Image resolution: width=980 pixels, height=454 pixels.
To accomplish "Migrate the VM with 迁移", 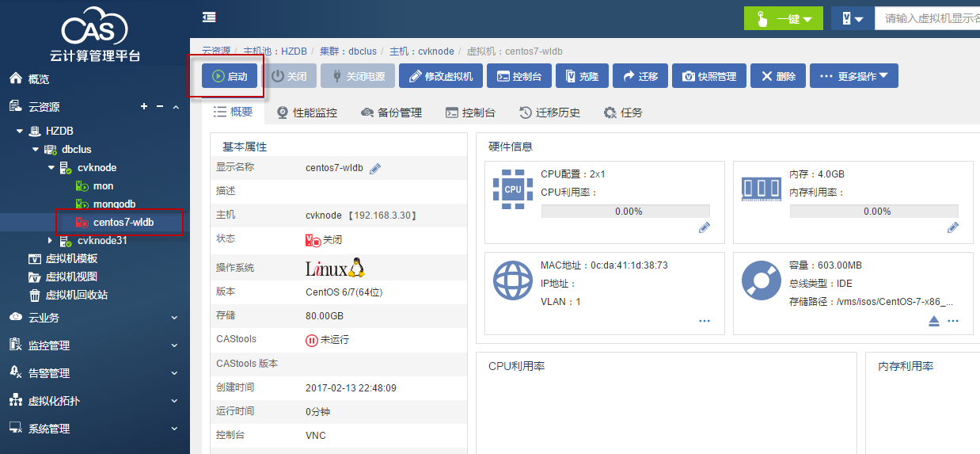I will (x=640, y=76).
